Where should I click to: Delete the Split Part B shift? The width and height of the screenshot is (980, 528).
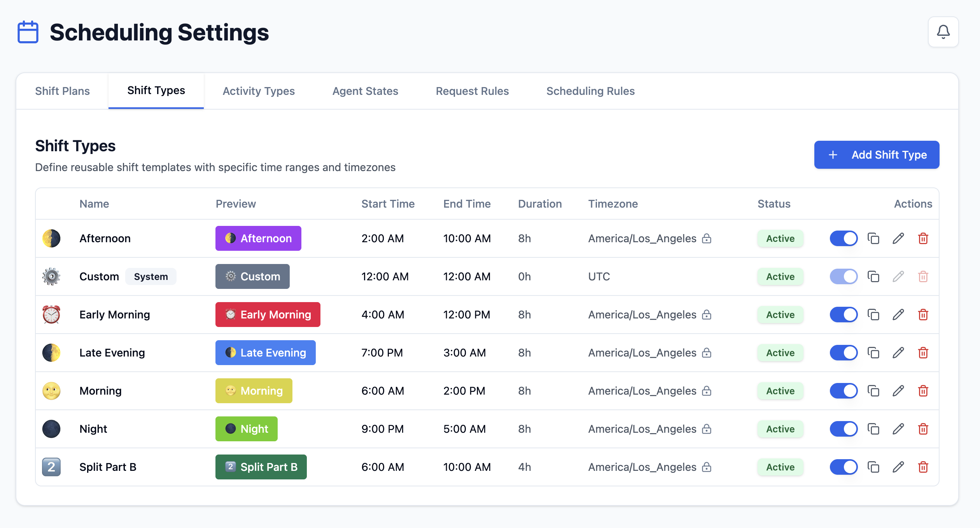923,467
